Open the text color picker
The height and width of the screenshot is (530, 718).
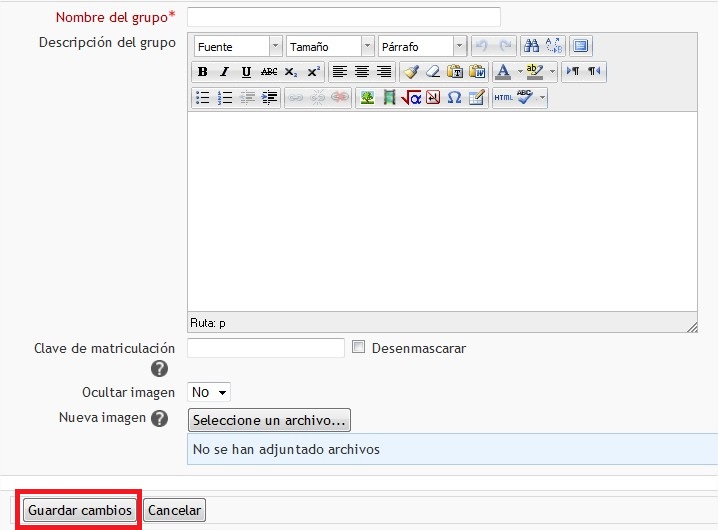[503, 72]
